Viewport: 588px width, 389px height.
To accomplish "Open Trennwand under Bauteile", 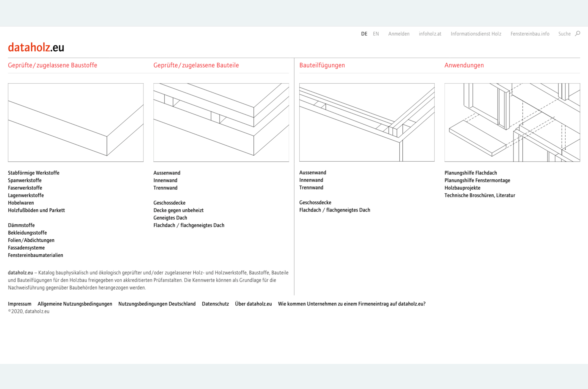I will [165, 188].
